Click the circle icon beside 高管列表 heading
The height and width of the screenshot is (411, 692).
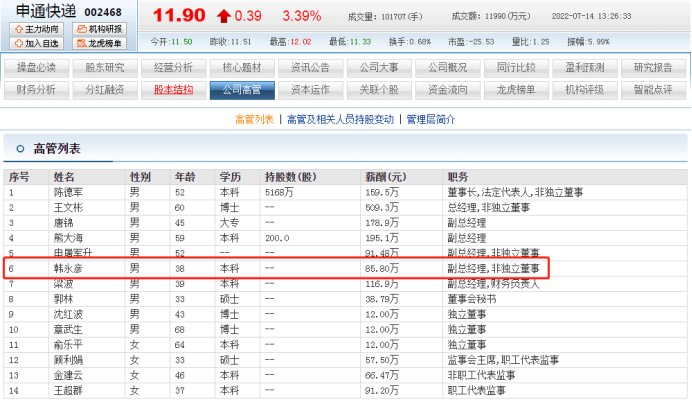pyautogui.click(x=20, y=149)
